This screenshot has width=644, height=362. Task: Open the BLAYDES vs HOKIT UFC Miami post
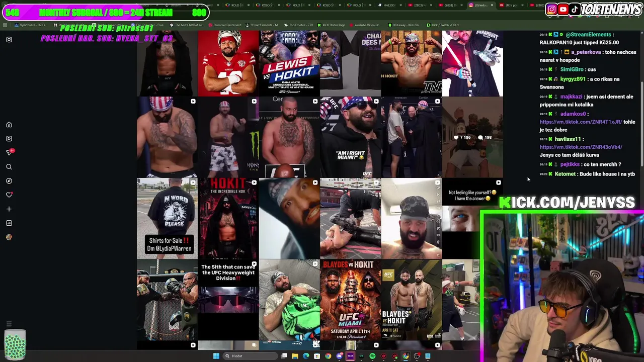(x=351, y=300)
